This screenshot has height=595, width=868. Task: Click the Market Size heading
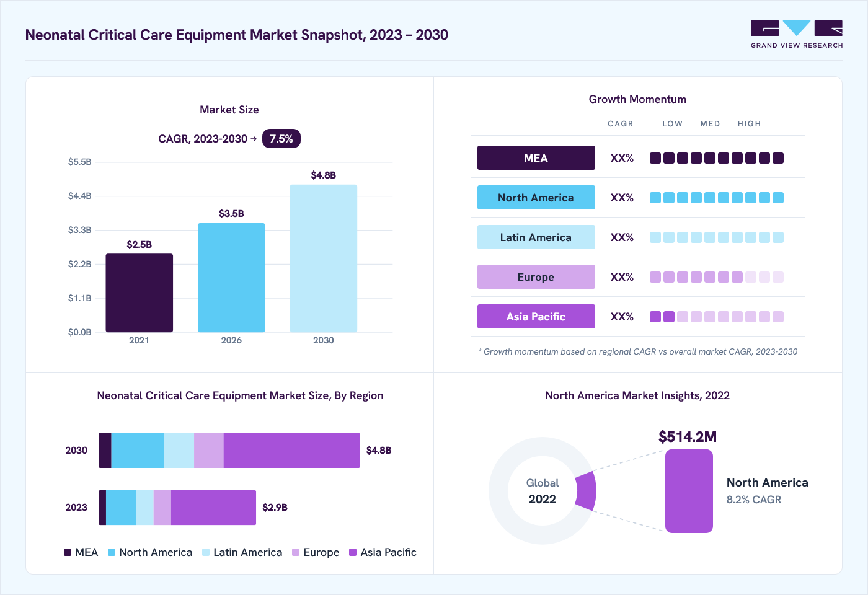(229, 110)
